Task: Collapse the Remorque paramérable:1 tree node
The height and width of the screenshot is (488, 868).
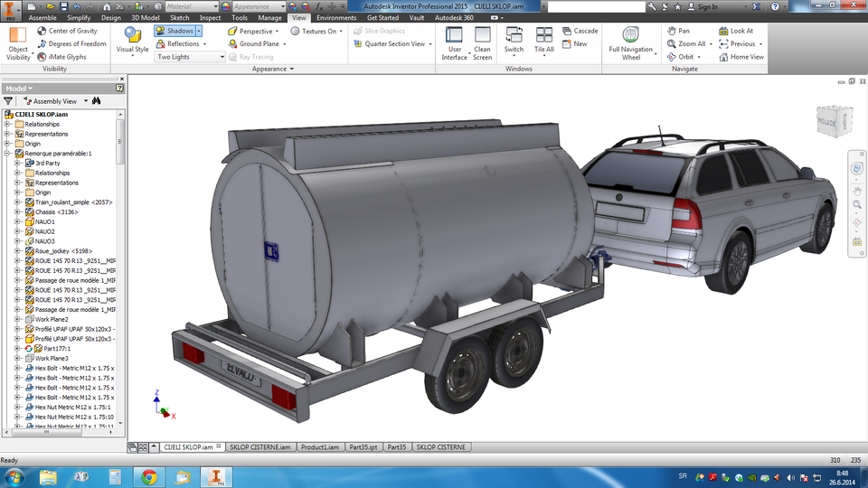Action: pos(6,154)
